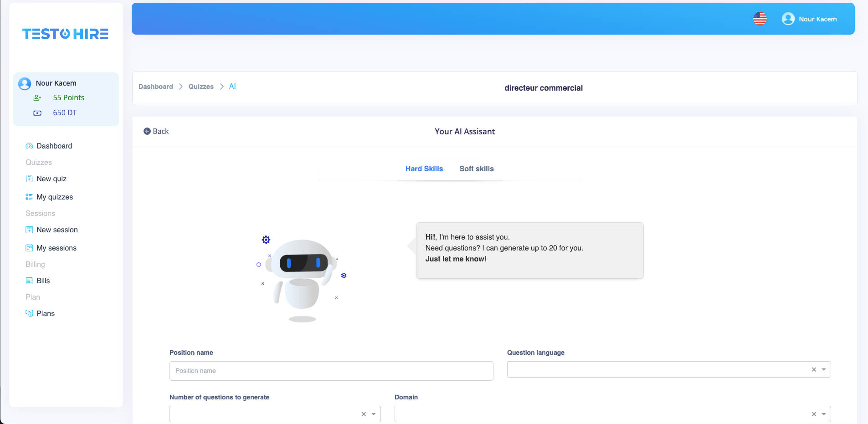Click the wallet icon beside 650 DT
The width and height of the screenshot is (868, 424).
click(37, 112)
